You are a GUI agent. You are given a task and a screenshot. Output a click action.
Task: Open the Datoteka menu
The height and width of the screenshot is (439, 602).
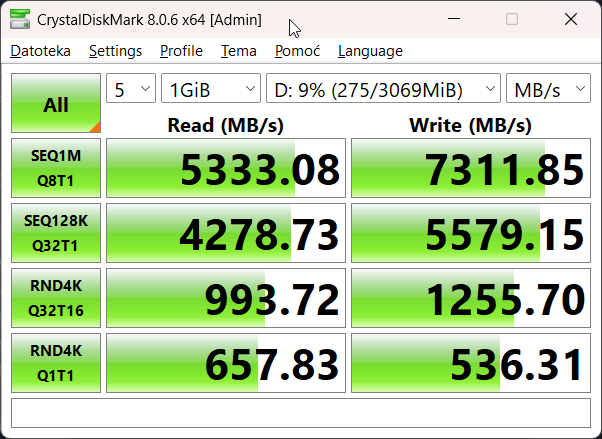40,51
